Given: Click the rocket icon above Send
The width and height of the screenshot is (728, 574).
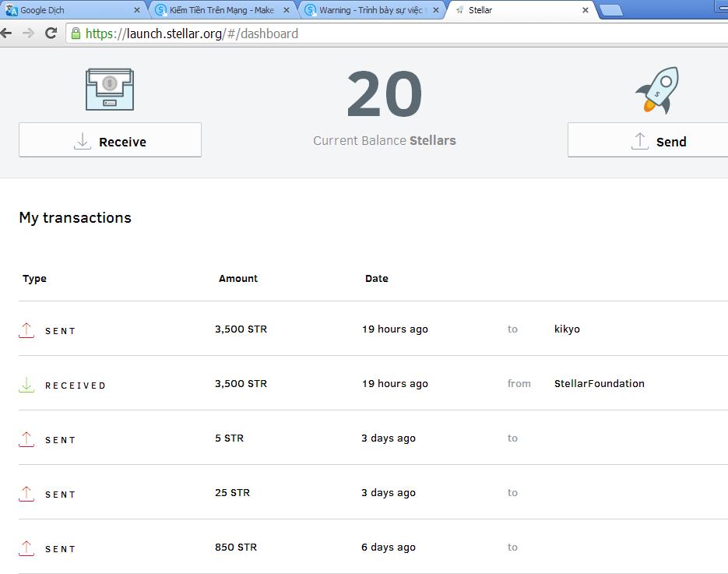Looking at the screenshot, I should click(x=657, y=90).
